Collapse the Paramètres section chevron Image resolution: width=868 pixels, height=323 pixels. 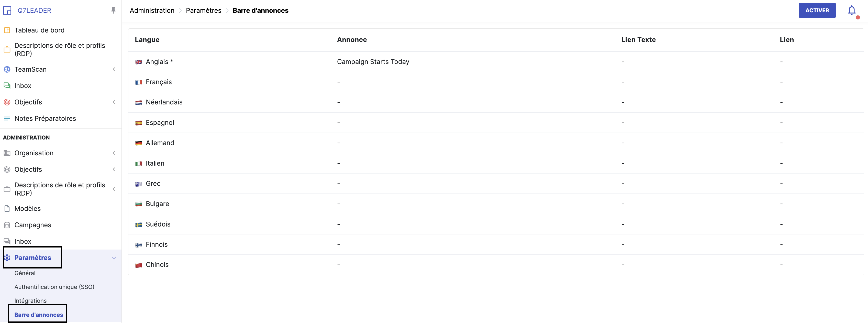click(114, 258)
